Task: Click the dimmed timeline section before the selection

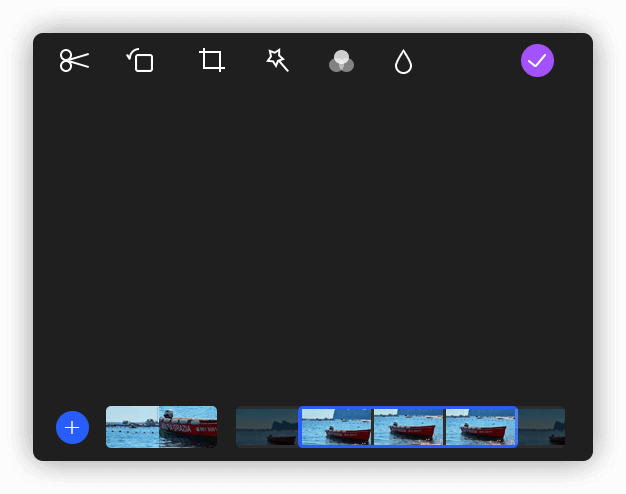Action: (266, 427)
